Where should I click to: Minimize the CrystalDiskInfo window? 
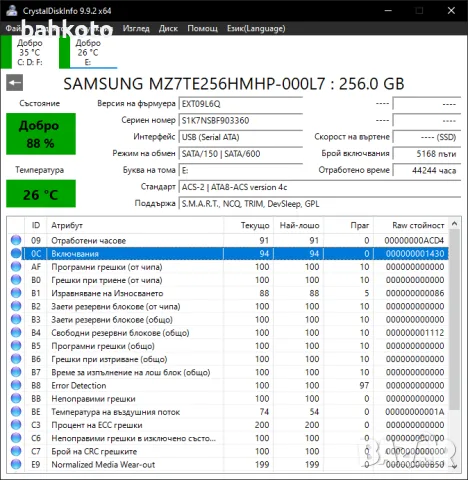point(388,11)
